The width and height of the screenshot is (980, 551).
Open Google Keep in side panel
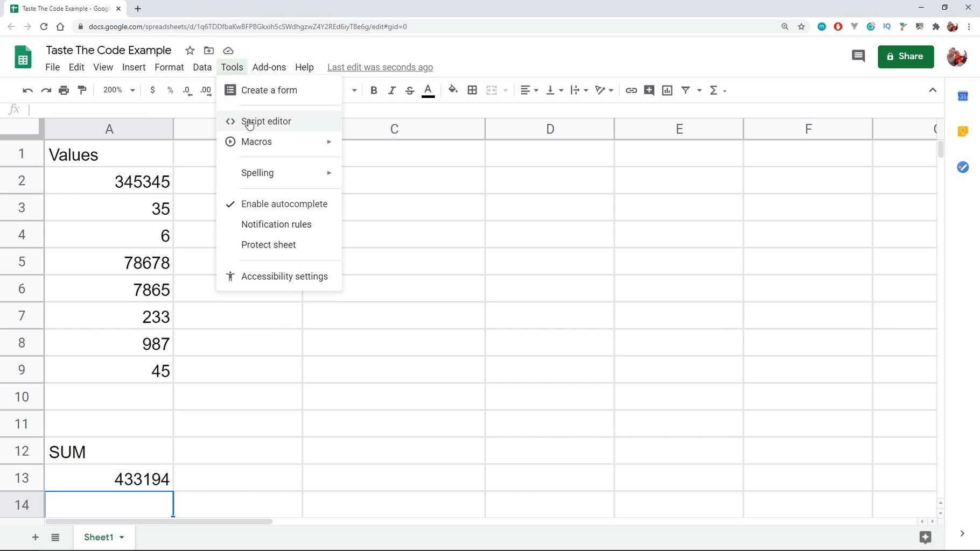click(963, 131)
